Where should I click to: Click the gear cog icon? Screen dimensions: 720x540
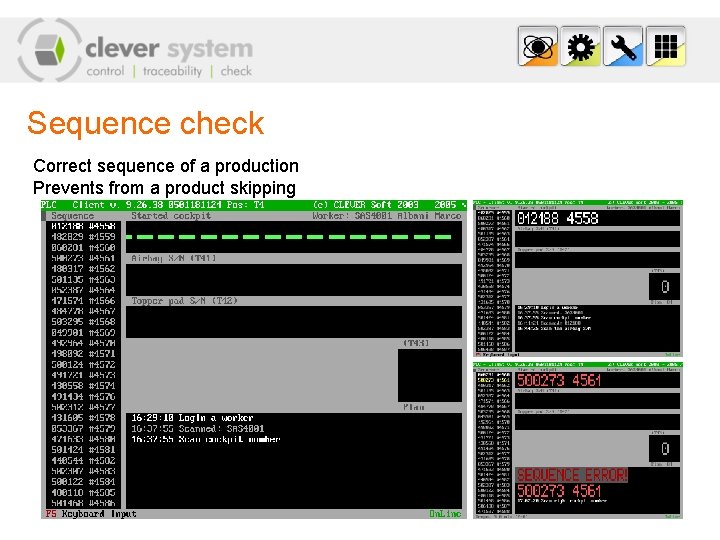coord(580,46)
